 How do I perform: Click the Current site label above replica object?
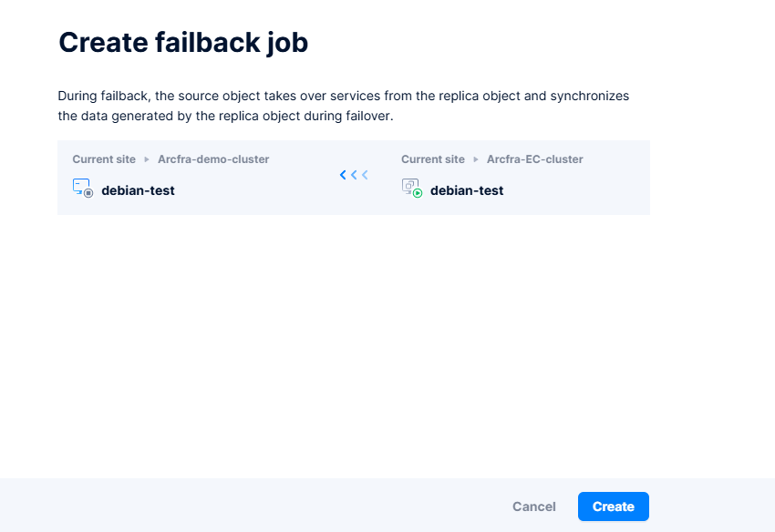pos(432,159)
